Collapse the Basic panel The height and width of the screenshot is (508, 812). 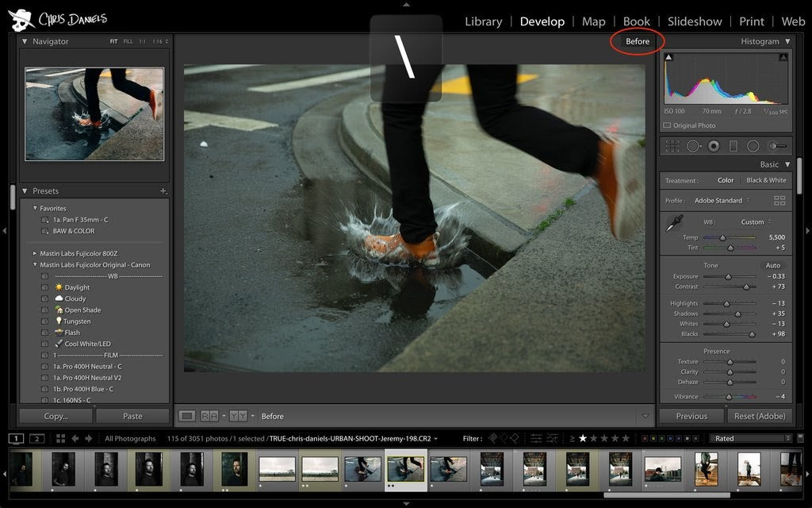click(x=787, y=164)
